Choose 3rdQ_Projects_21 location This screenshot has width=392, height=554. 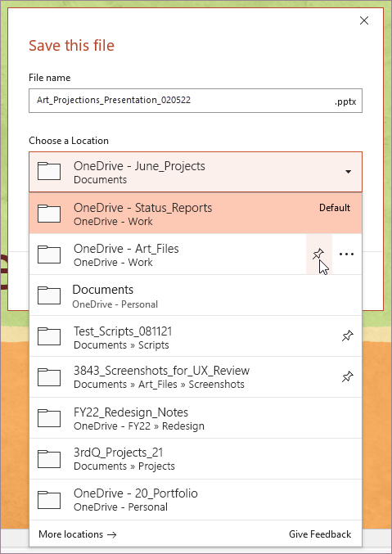(x=196, y=459)
